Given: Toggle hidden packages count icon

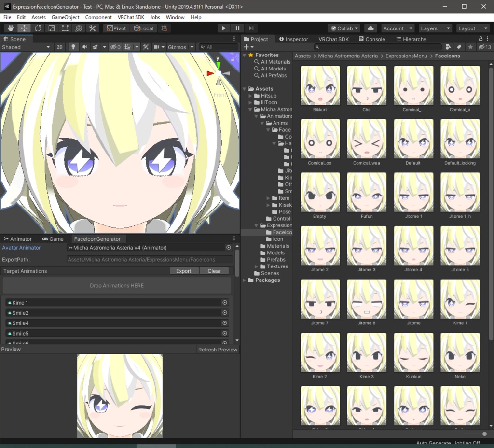Looking at the screenshot, I should (x=484, y=47).
